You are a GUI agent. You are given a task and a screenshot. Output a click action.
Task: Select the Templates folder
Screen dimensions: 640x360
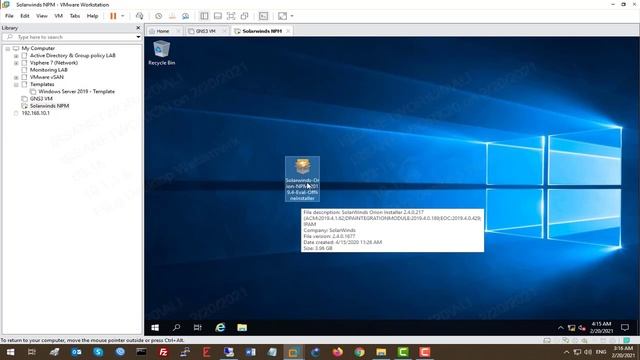42,84
